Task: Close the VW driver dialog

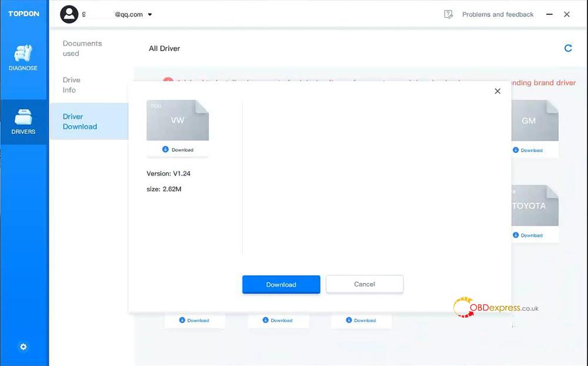Action: point(497,91)
